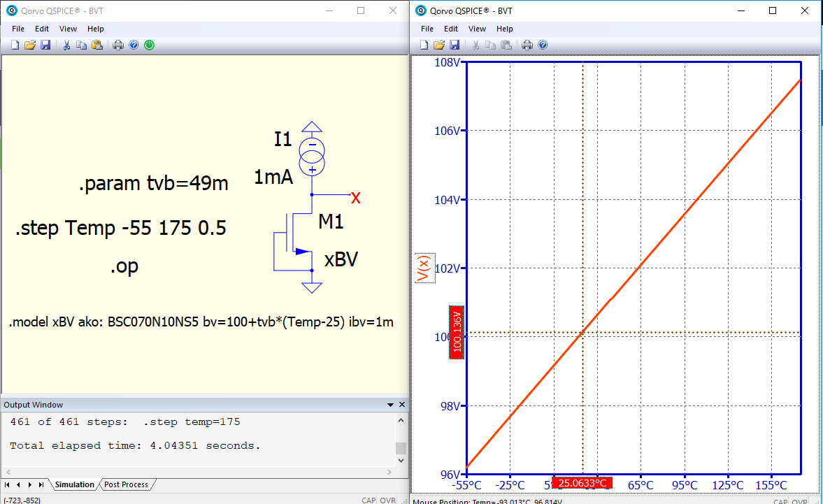Image resolution: width=823 pixels, height=504 pixels.
Task: Select the xBV model name label
Action: [341, 259]
